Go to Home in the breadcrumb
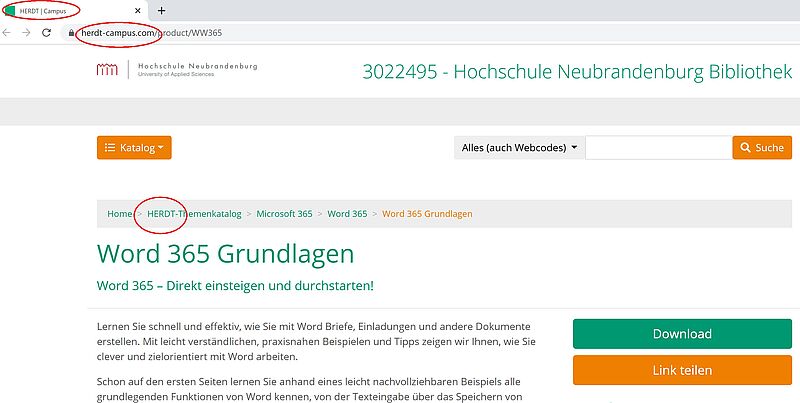Image resolution: width=800 pixels, height=403 pixels. point(119,214)
